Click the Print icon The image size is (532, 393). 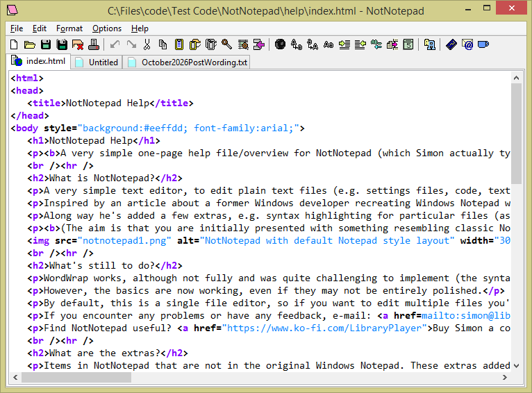(x=94, y=44)
